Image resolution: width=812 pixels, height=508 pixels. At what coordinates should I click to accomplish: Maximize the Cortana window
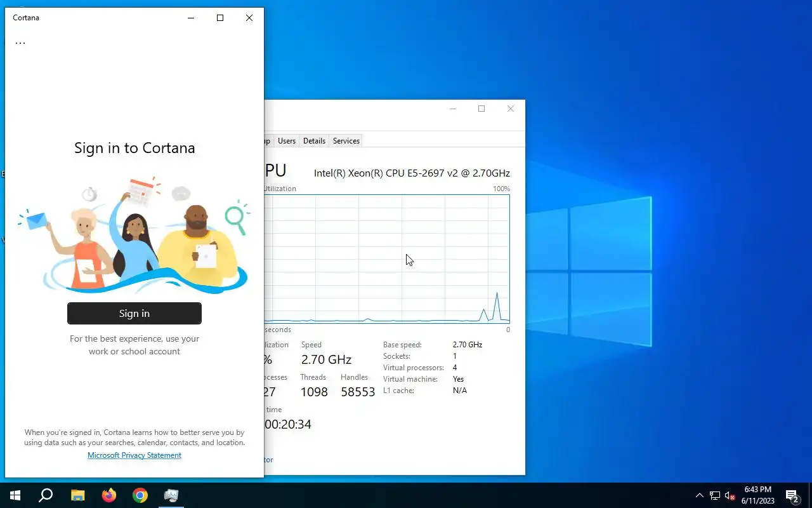(x=220, y=18)
